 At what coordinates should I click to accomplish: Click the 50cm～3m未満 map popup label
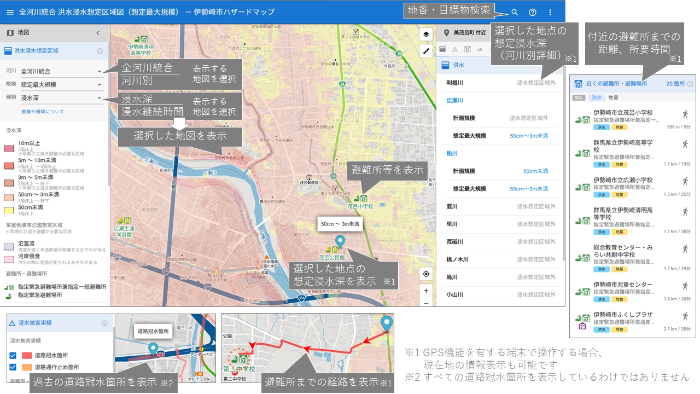click(340, 224)
